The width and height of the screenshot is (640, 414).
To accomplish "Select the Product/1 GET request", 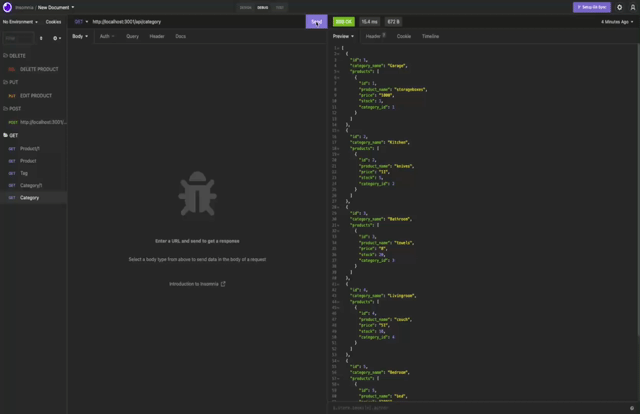I will coord(33,149).
